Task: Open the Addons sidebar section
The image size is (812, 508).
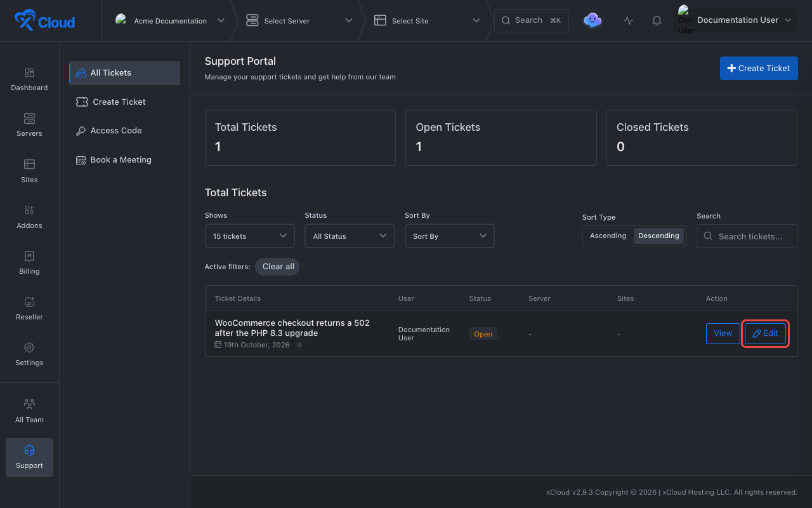Action: coord(29,217)
